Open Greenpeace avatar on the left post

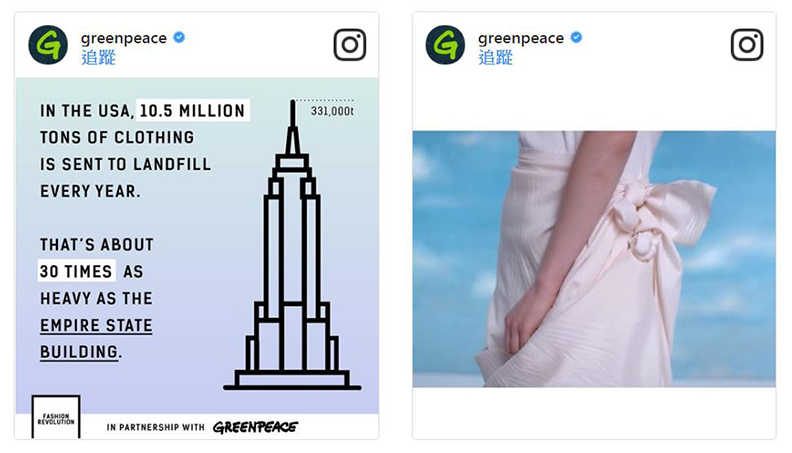pos(48,44)
